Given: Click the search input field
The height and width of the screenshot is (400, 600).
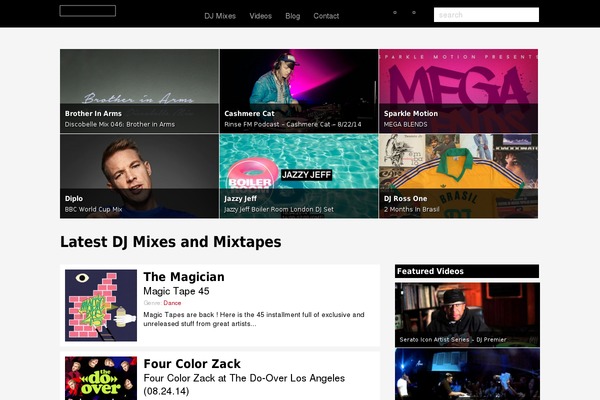Looking at the screenshot, I should pos(486,15).
